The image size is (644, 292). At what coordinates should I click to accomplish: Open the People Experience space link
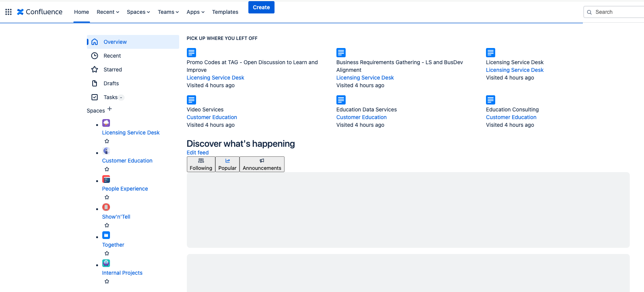(x=125, y=189)
